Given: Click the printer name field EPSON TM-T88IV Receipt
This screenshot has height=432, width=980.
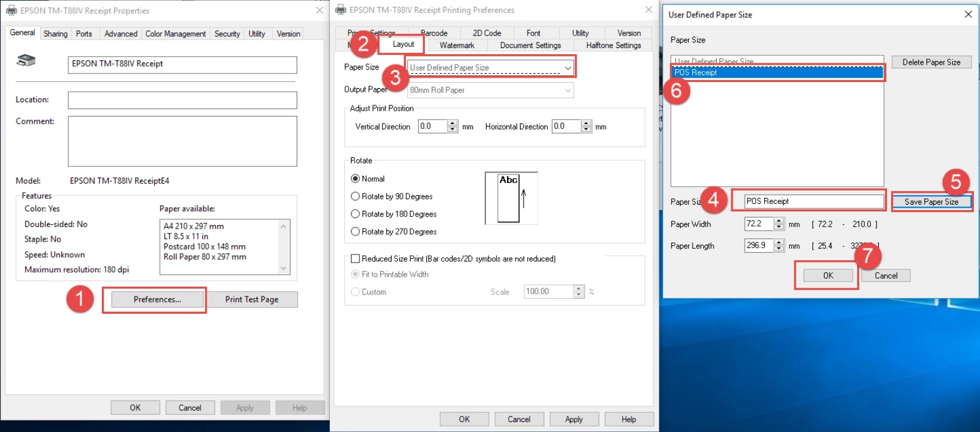Looking at the screenshot, I should [x=183, y=65].
